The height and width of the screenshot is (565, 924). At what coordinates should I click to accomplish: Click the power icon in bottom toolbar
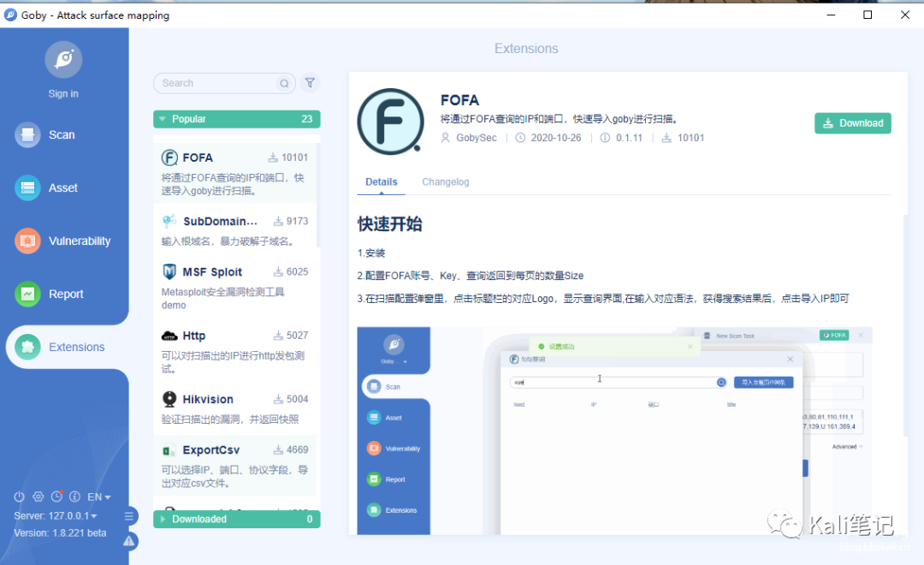pyautogui.click(x=18, y=497)
